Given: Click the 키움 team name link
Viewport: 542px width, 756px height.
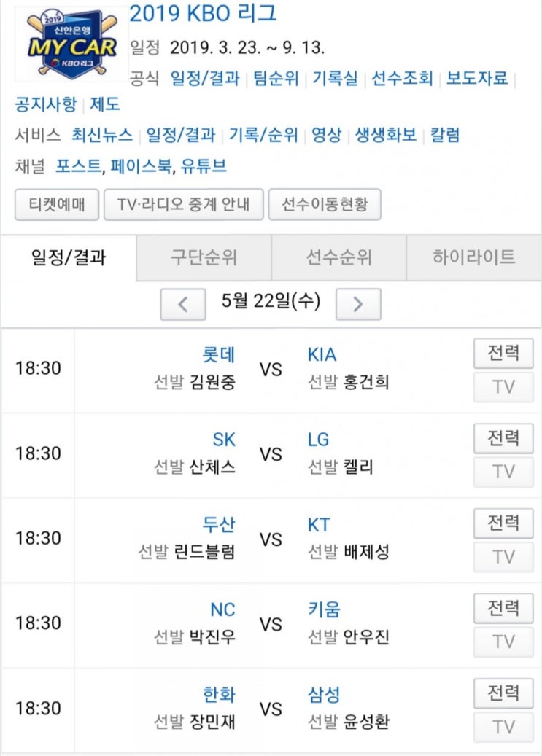Looking at the screenshot, I should [324, 609].
